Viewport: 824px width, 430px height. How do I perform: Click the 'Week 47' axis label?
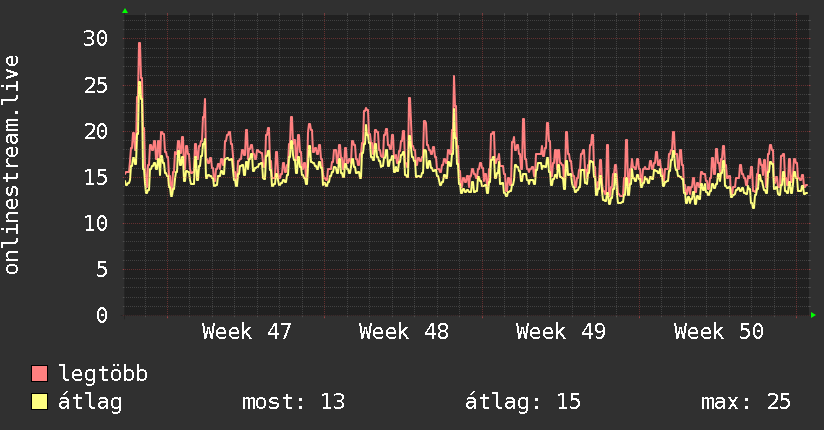point(246,332)
